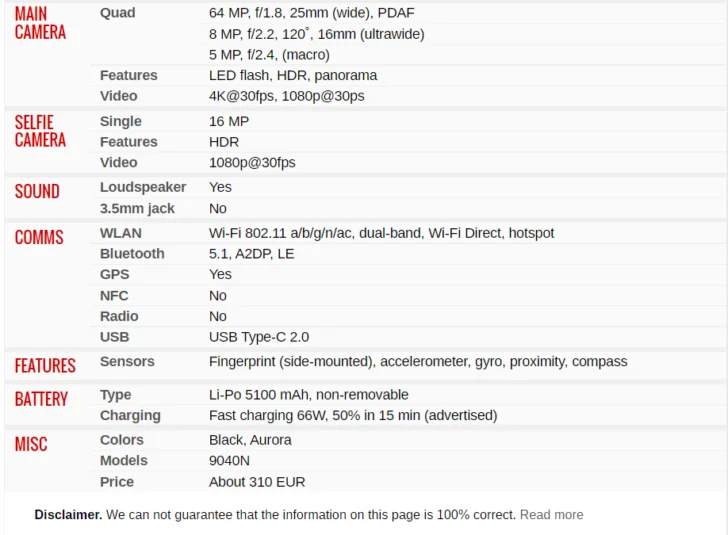Click the Models label
The image size is (728, 535).
(123, 461)
